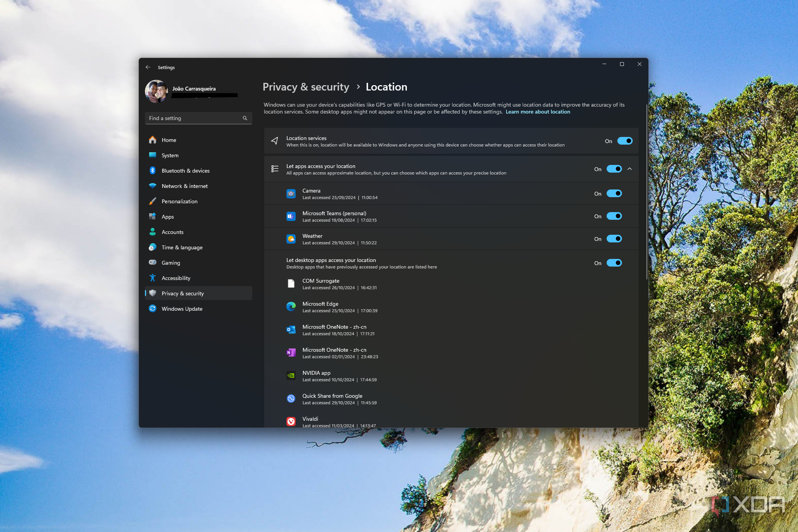Click the Weather app icon

coord(291,239)
